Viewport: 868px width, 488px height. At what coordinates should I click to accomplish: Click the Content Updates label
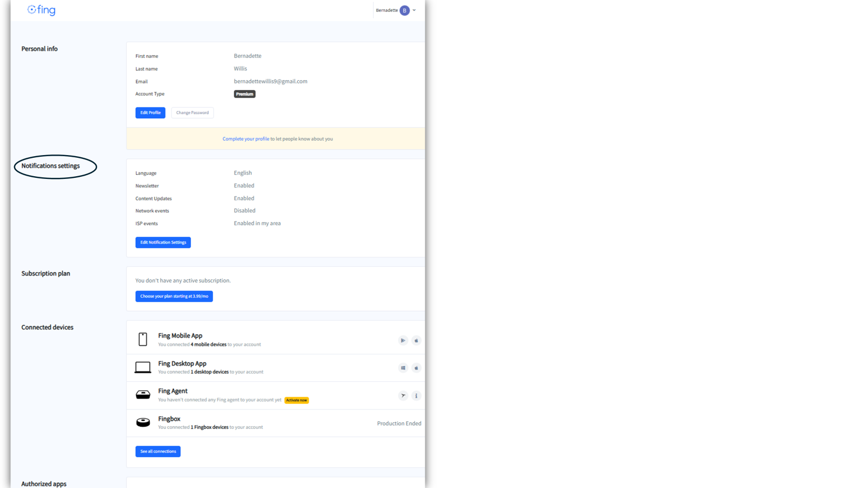154,198
